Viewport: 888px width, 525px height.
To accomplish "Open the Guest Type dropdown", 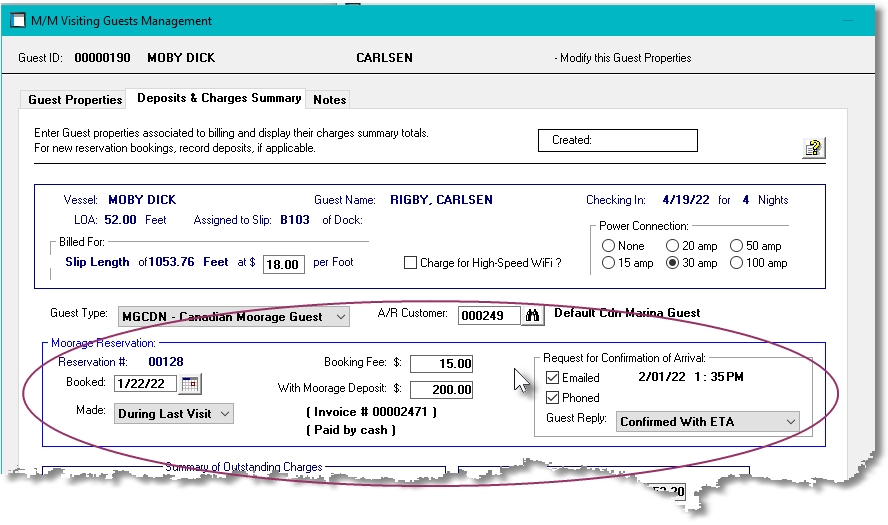I will pos(233,317).
